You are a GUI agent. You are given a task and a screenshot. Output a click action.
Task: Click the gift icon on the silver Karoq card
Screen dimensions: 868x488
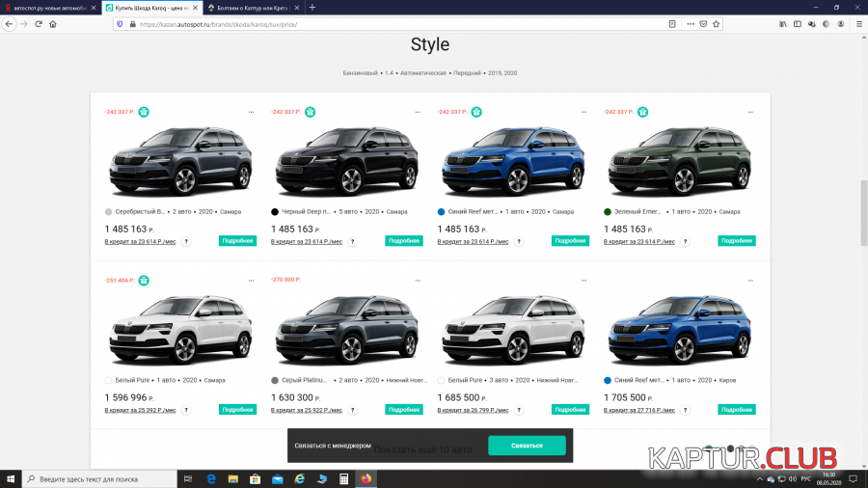[x=144, y=112]
